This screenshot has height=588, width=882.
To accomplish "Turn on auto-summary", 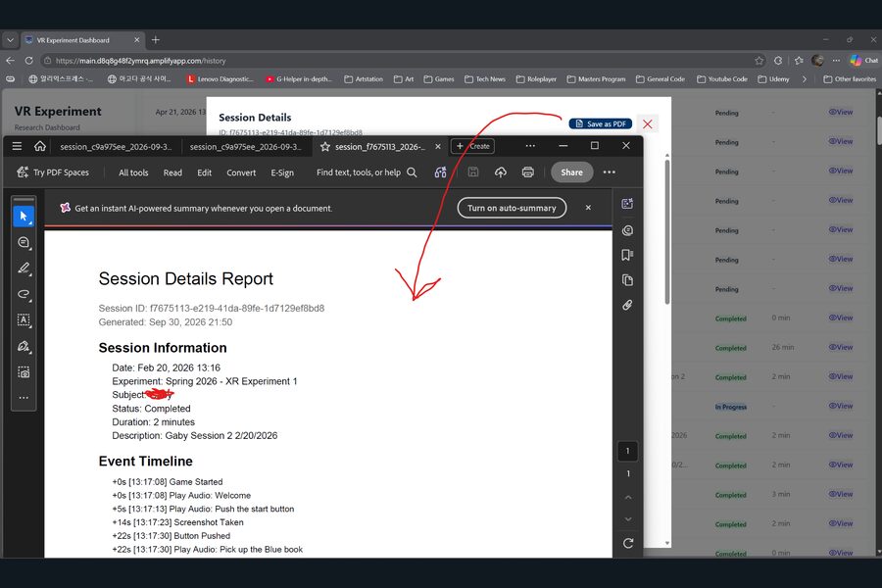I will pyautogui.click(x=512, y=208).
